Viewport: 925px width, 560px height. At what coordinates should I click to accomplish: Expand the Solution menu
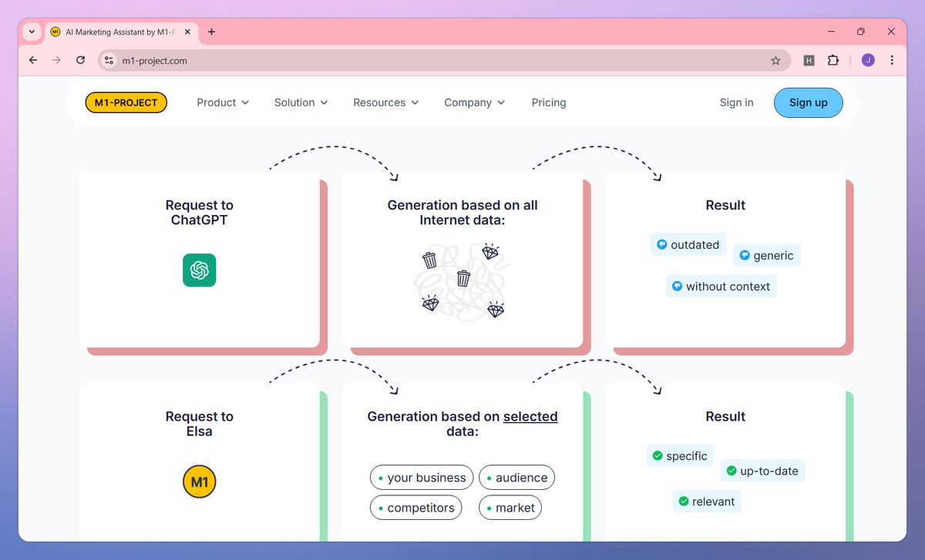point(301,102)
